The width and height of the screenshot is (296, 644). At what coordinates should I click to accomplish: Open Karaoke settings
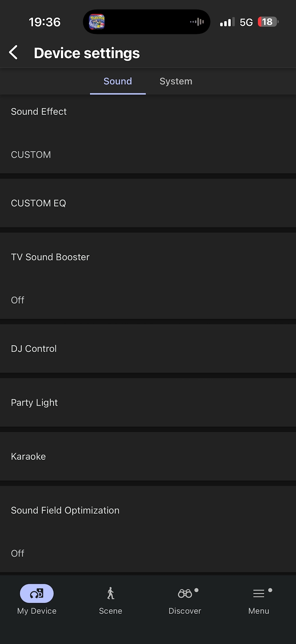point(148,456)
